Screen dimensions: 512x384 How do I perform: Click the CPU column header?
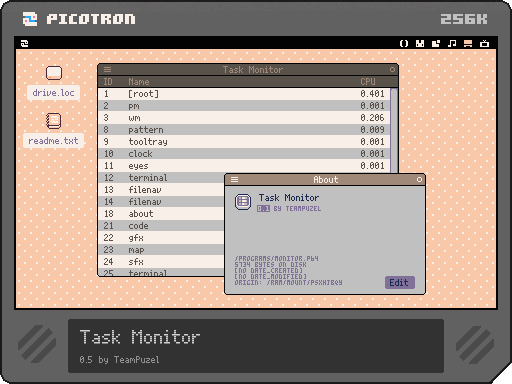pyautogui.click(x=368, y=82)
